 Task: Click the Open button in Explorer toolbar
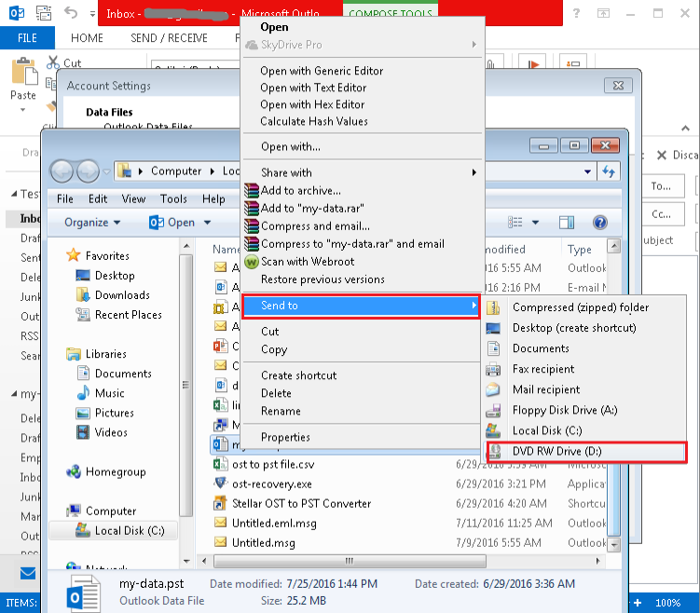(172, 222)
